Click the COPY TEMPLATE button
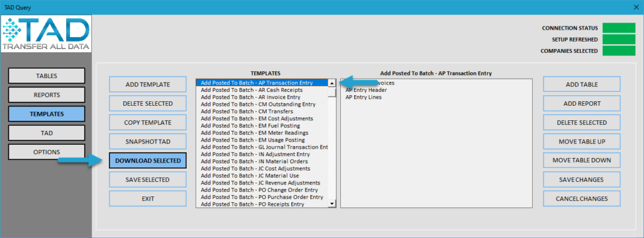Viewport: 644px width, 238px height. [x=147, y=123]
